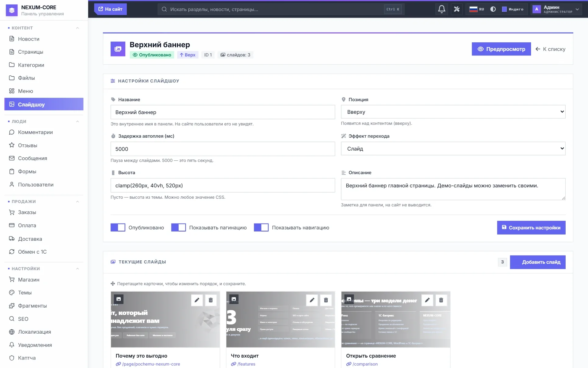This screenshot has width=588, height=368.
Task: Collapse the ПРОДАЖИ sidebar section
Action: tap(77, 201)
